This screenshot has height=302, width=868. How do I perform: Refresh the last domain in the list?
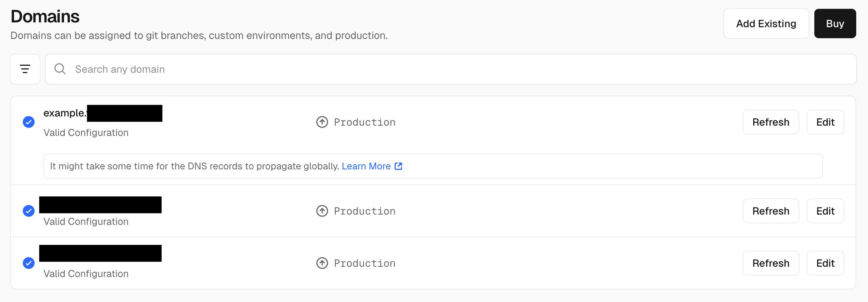(x=771, y=263)
